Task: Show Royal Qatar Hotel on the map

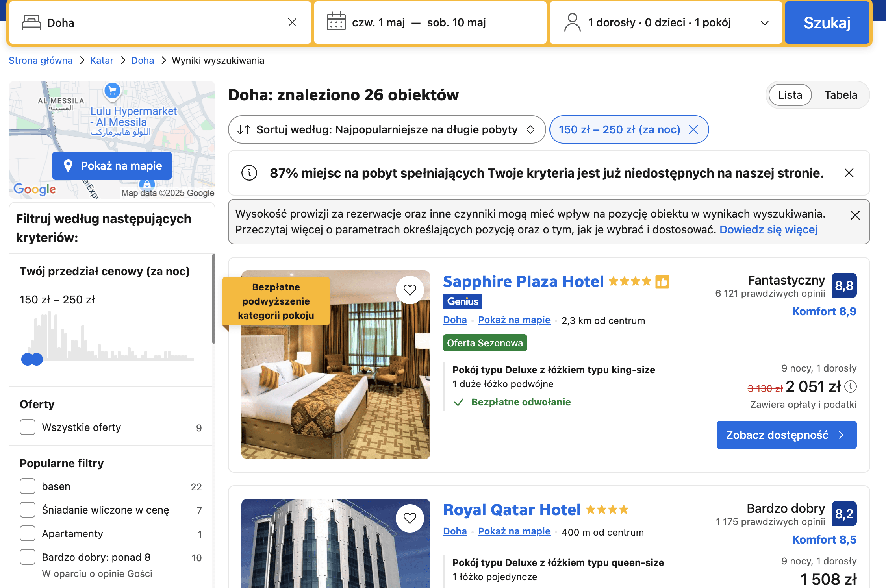Action: click(514, 531)
